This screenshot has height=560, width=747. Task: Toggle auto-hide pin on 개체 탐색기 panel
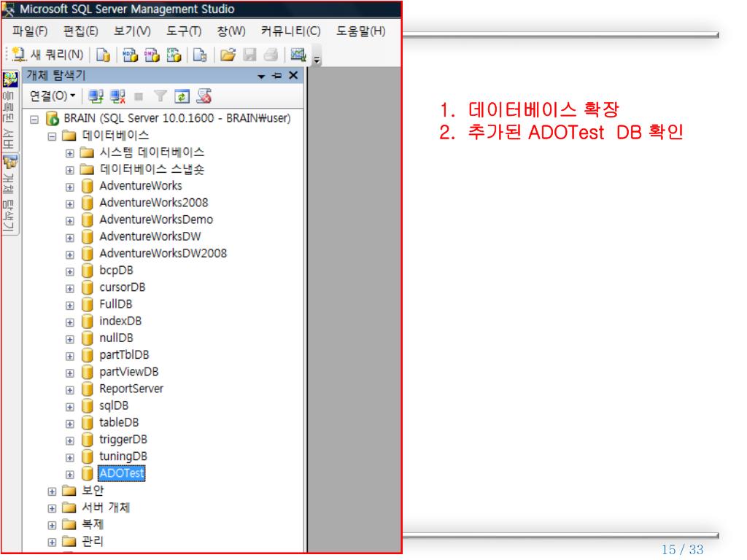(276, 76)
